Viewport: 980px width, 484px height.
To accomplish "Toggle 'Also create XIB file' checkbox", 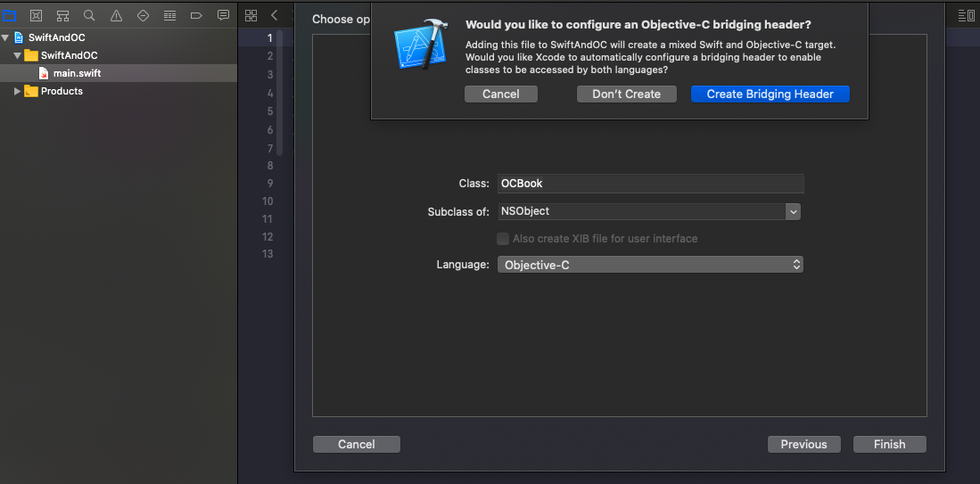I will [503, 239].
